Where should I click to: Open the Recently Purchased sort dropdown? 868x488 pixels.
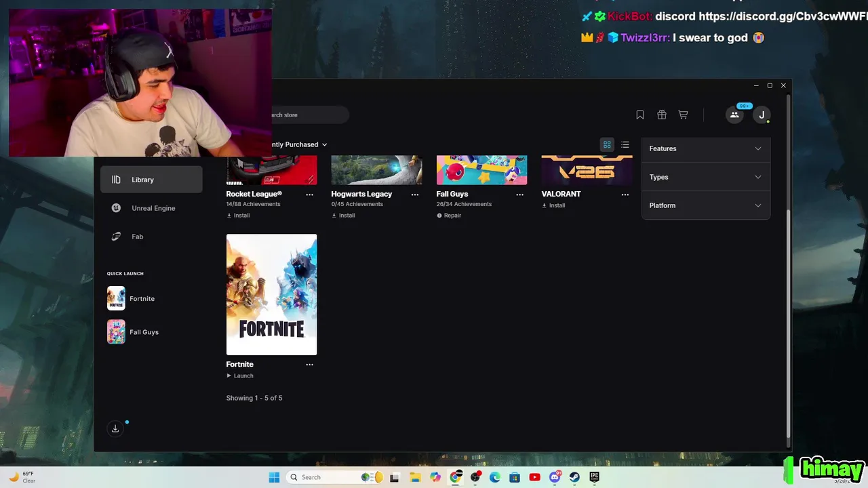(x=299, y=144)
